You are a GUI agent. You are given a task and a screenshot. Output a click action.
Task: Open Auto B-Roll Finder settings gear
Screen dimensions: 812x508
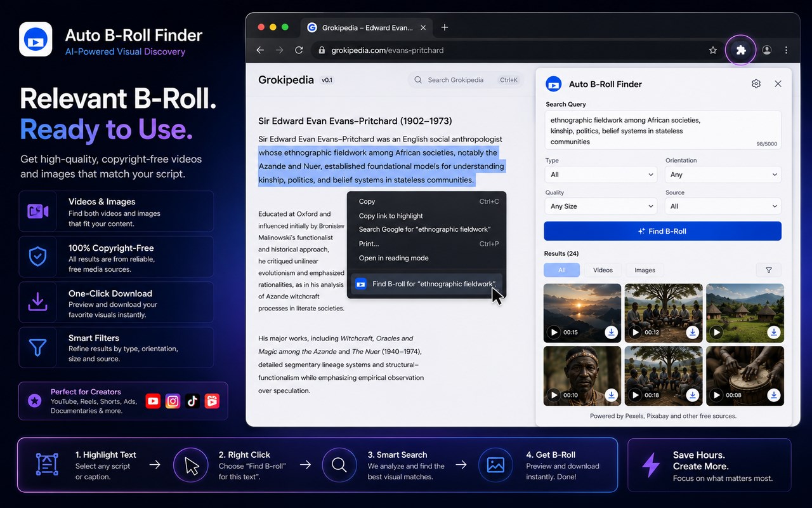point(756,84)
